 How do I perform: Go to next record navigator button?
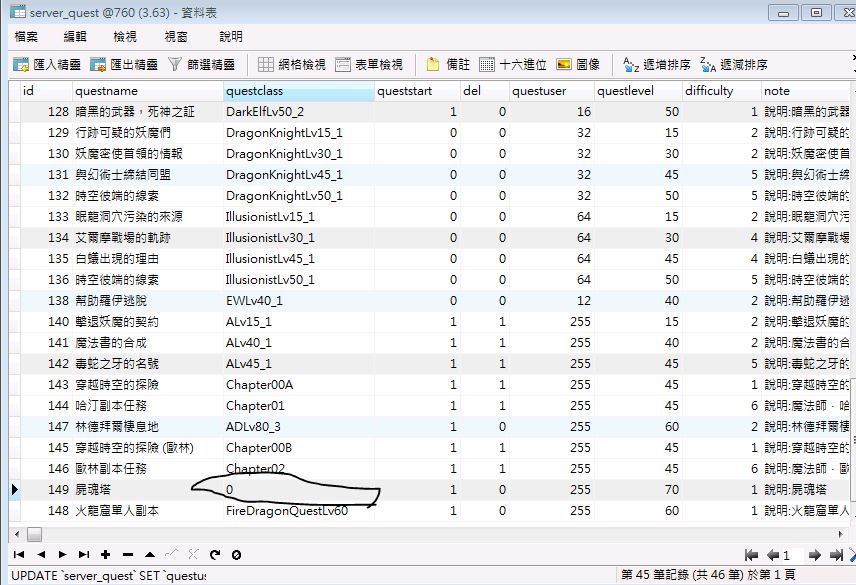(x=62, y=554)
